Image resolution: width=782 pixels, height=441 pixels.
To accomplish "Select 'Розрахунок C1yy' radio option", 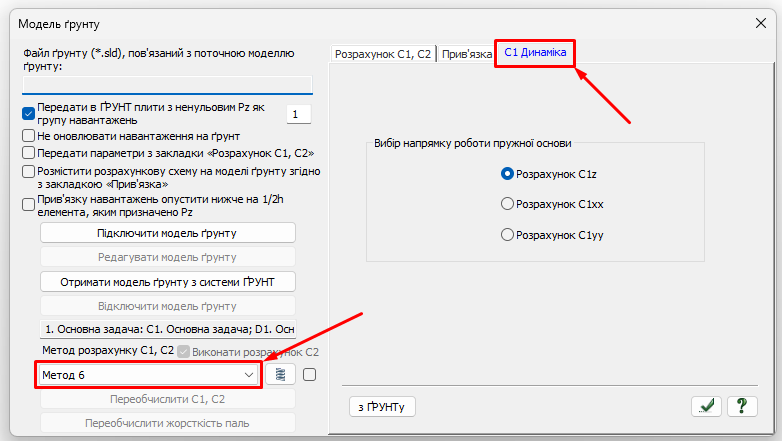I will [x=507, y=234].
